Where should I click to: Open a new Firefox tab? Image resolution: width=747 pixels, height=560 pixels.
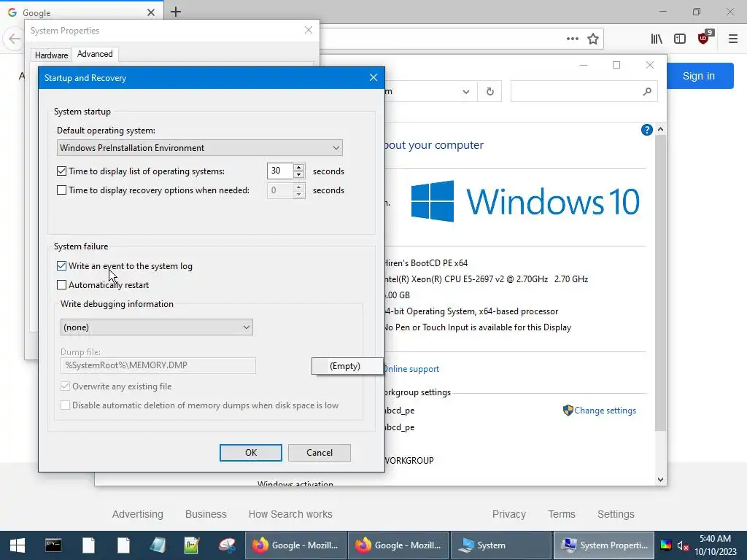(176, 12)
